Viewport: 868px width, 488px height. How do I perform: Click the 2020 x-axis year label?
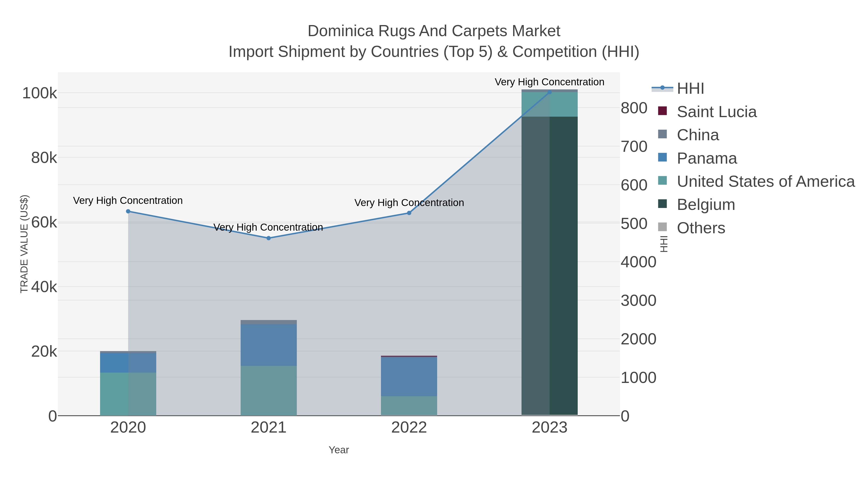pos(128,428)
